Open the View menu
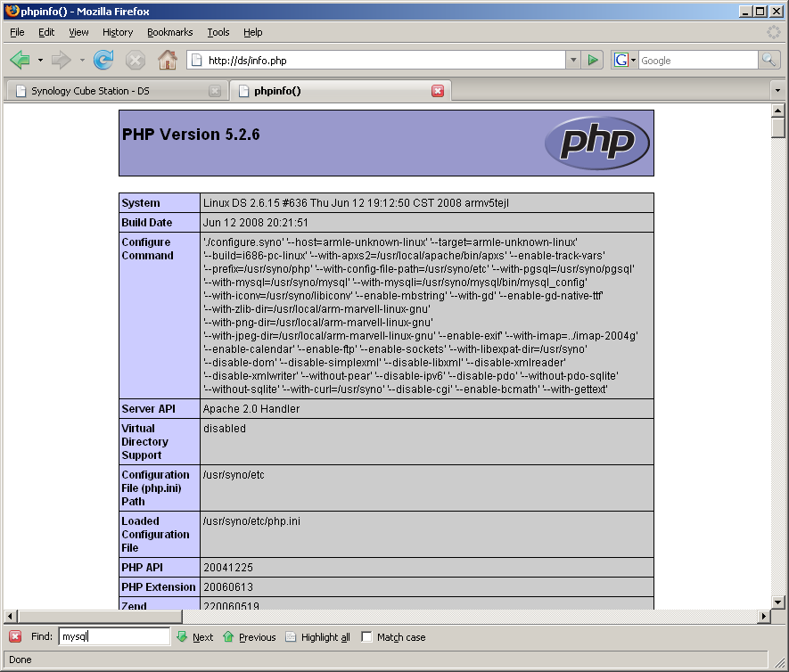The image size is (789, 672). tap(78, 32)
